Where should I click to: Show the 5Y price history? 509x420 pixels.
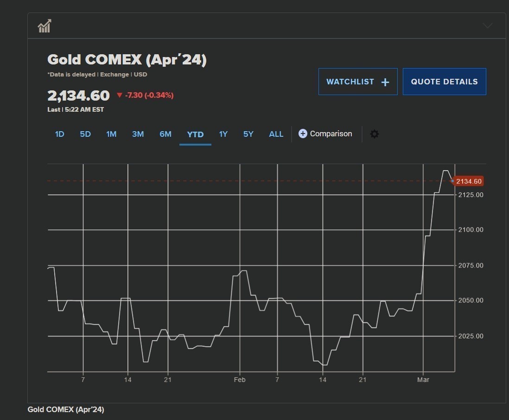coord(248,134)
